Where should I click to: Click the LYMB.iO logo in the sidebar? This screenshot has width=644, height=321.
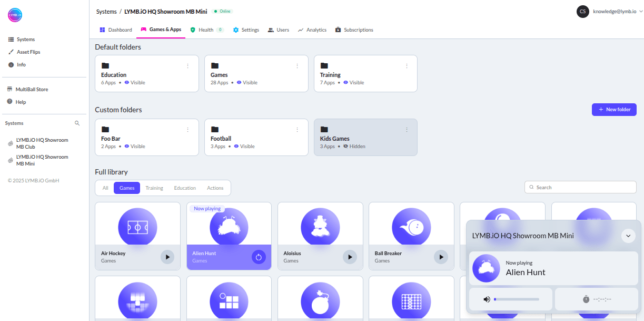click(15, 15)
